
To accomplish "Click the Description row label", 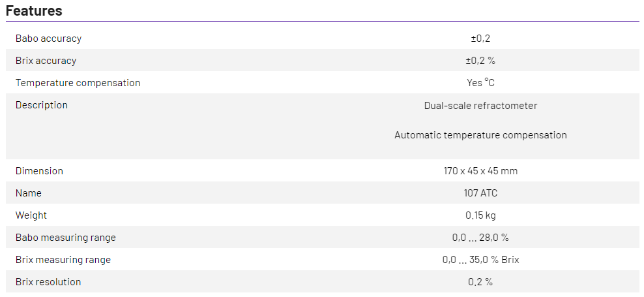I will (41, 105).
